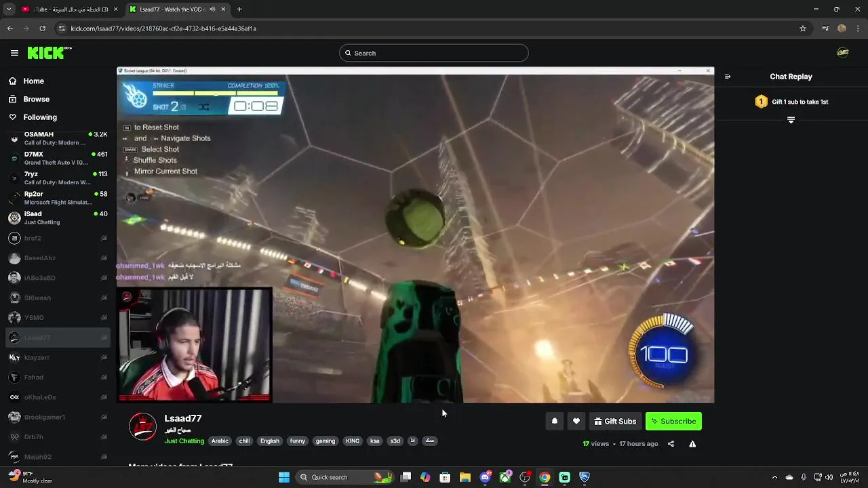The image size is (868, 488).
Task: Open Windows Start menu
Action: (x=284, y=477)
